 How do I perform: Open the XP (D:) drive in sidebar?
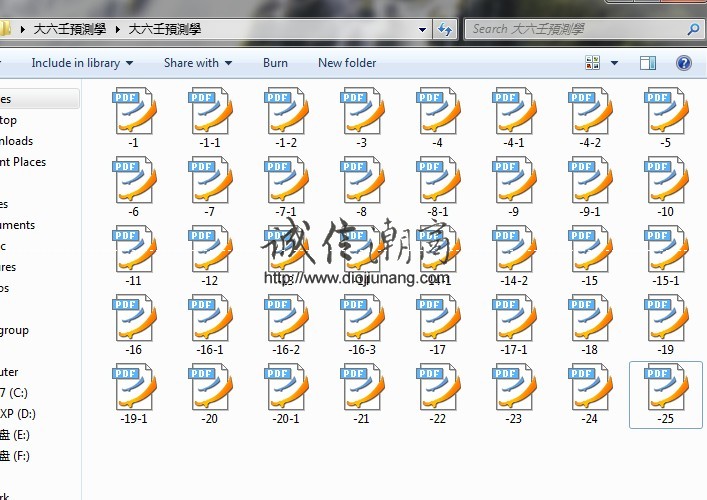click(18, 413)
